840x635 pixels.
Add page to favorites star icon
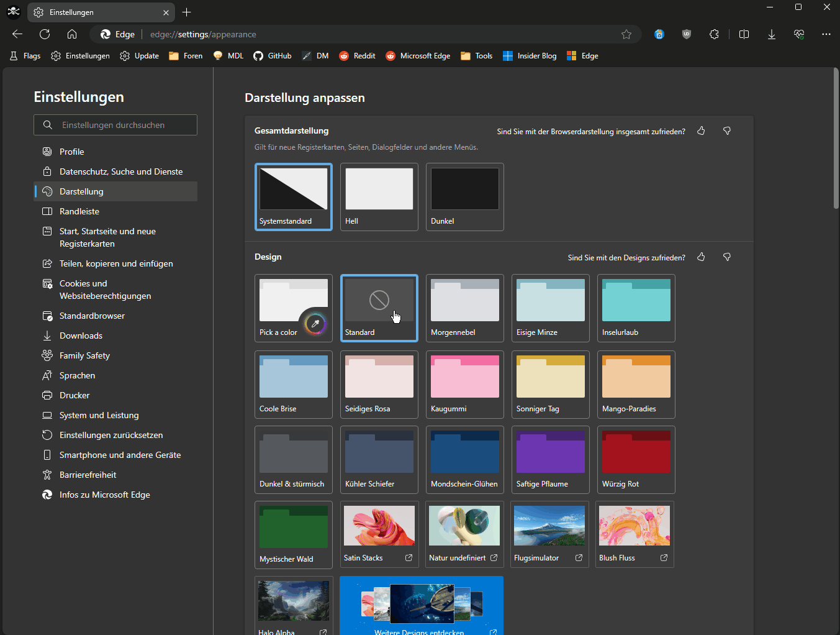click(x=626, y=34)
